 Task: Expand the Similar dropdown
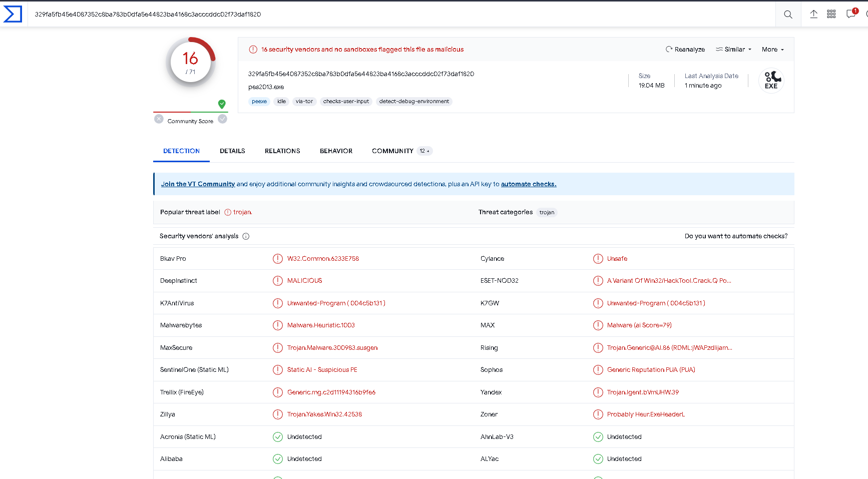tap(734, 50)
